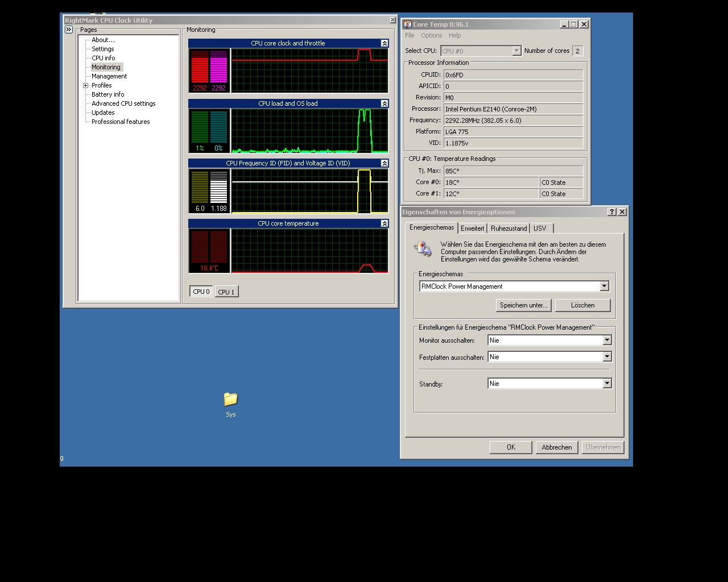Expand the Profiles tree node
Viewport: 728px width, 582px height.
[x=86, y=85]
